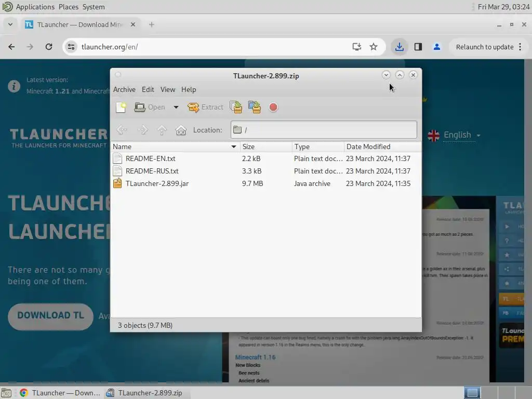Sort files by Name column header
Image resolution: width=532 pixels, height=399 pixels.
pos(175,147)
